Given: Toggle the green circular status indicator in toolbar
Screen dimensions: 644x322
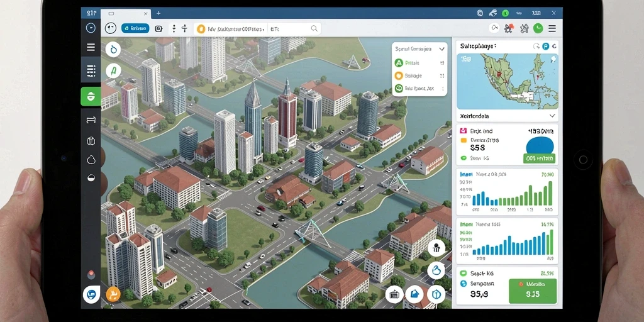Looking at the screenshot, I should click(538, 28).
